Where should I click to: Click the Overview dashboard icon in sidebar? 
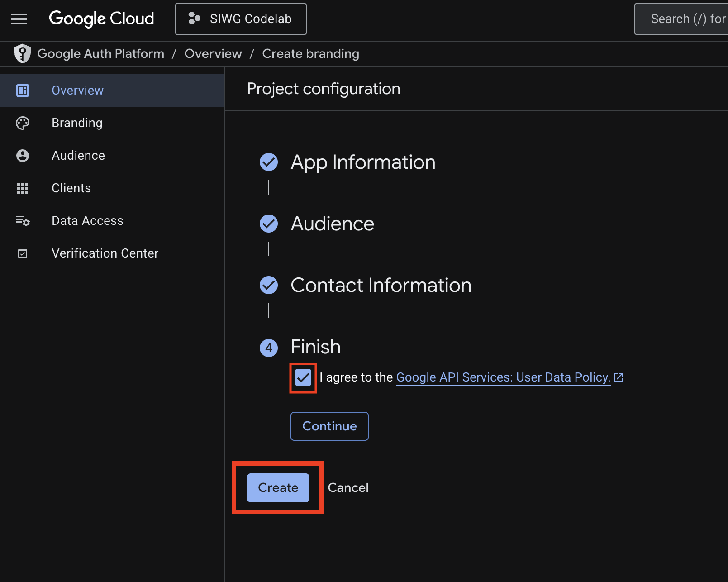coord(23,91)
